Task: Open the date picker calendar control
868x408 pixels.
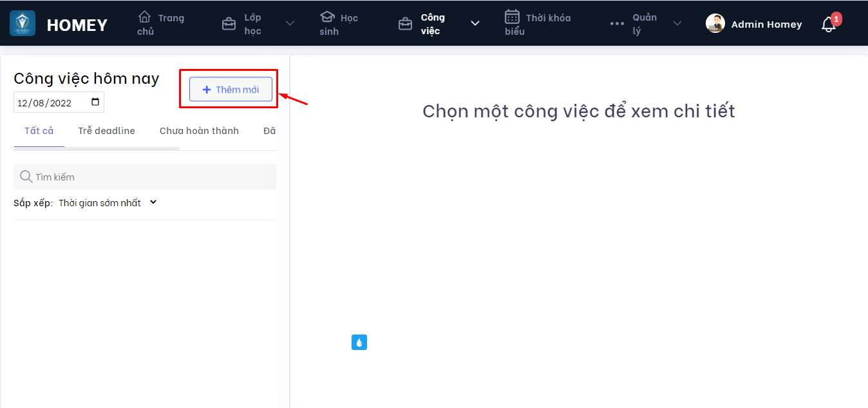Action: (95, 102)
